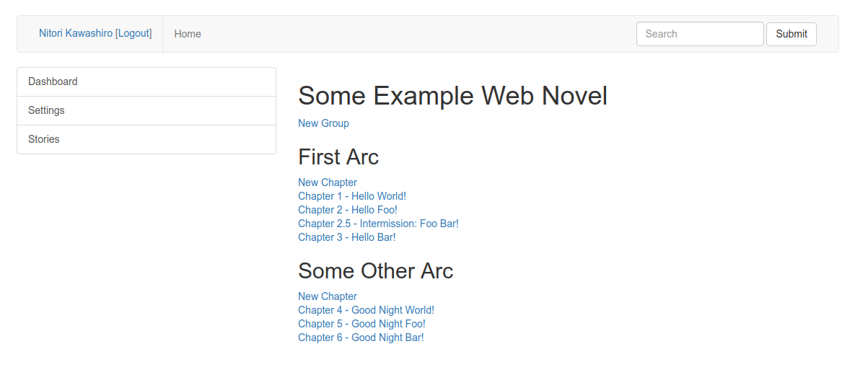Open Chapter 2.5 - Intermission: Foo Bar!

(378, 224)
